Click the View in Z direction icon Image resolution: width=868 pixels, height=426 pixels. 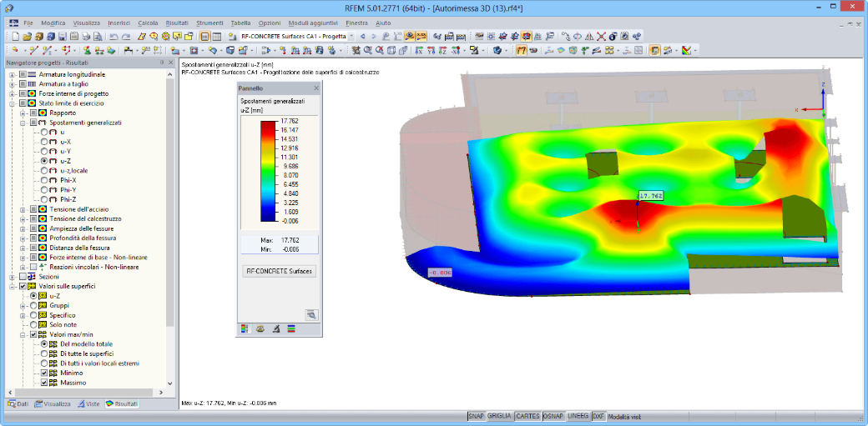tap(442, 51)
